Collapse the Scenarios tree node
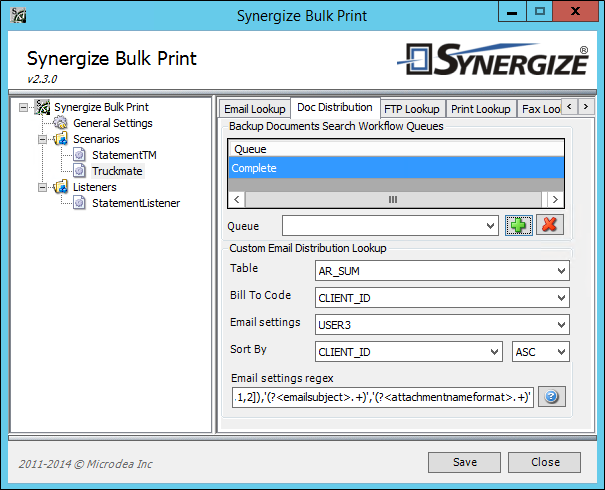 tap(42, 139)
